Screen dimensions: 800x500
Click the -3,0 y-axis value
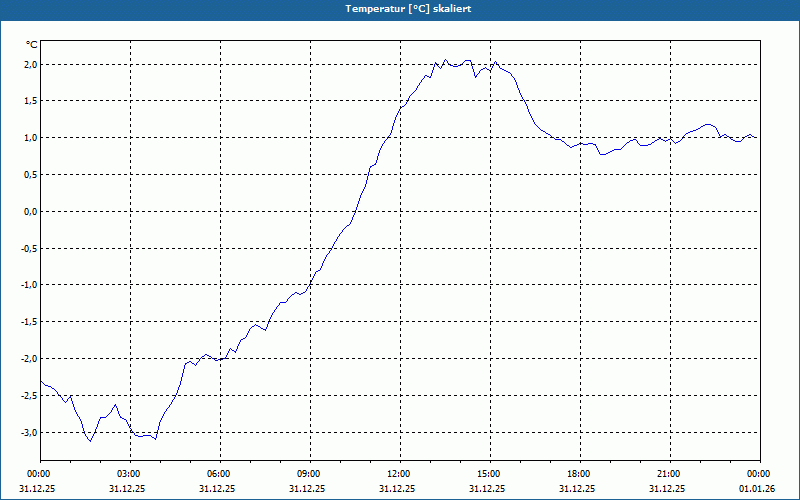28,433
